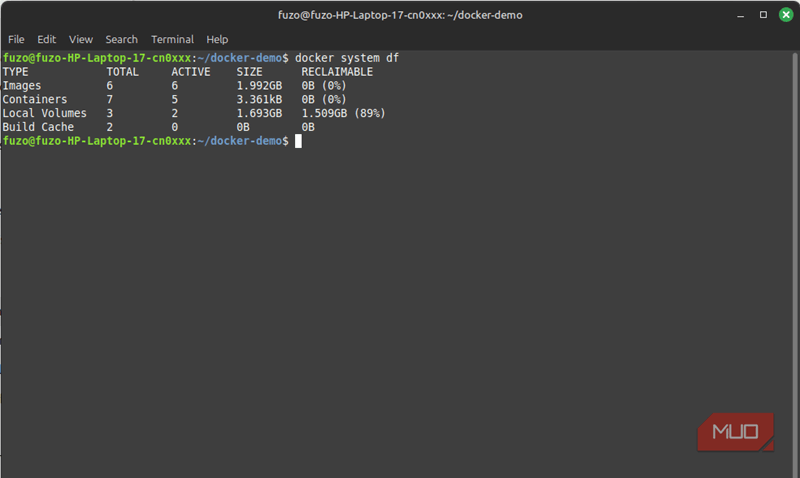
Task: Open the File menu
Action: point(16,39)
